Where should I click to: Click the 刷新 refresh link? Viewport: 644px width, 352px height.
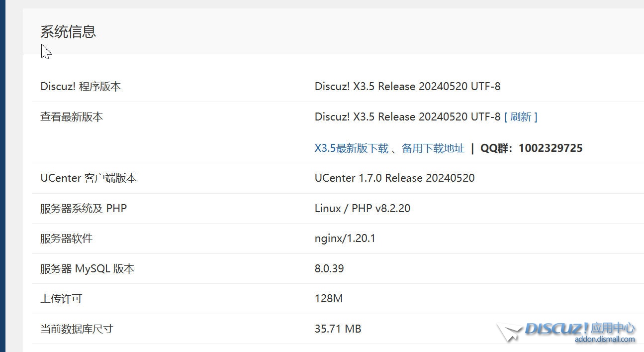[521, 117]
